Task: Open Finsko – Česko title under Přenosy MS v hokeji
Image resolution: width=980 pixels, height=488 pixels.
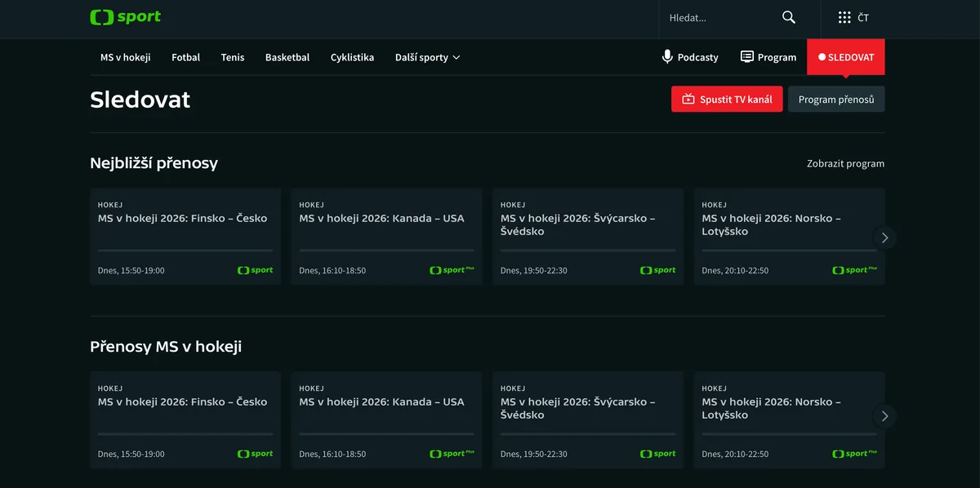Action: pos(183,401)
